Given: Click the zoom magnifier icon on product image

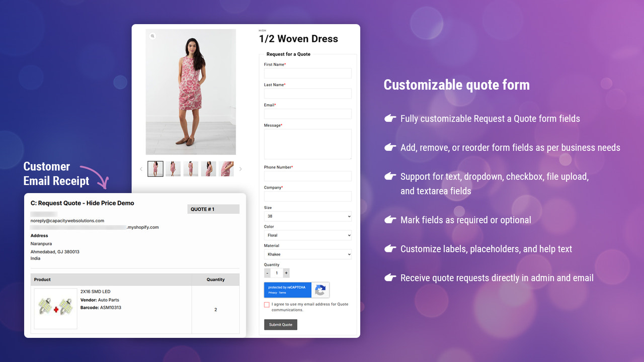Looking at the screenshot, I should click(x=152, y=36).
